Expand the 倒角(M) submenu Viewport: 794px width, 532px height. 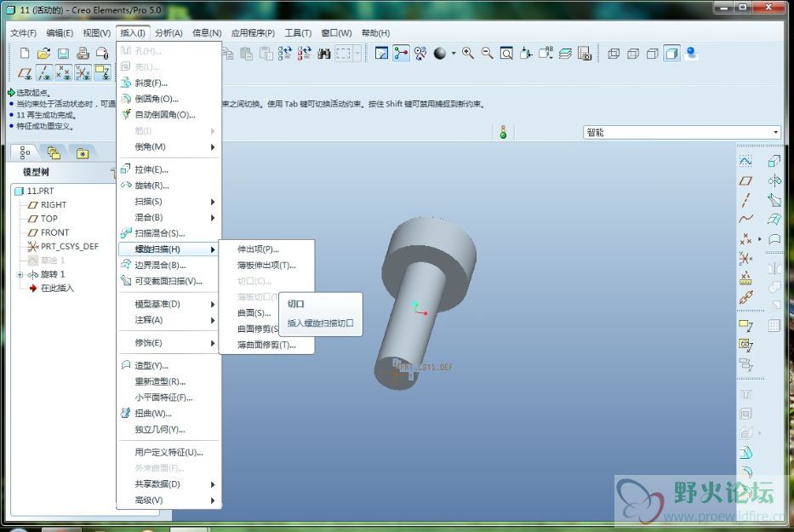tap(169, 147)
